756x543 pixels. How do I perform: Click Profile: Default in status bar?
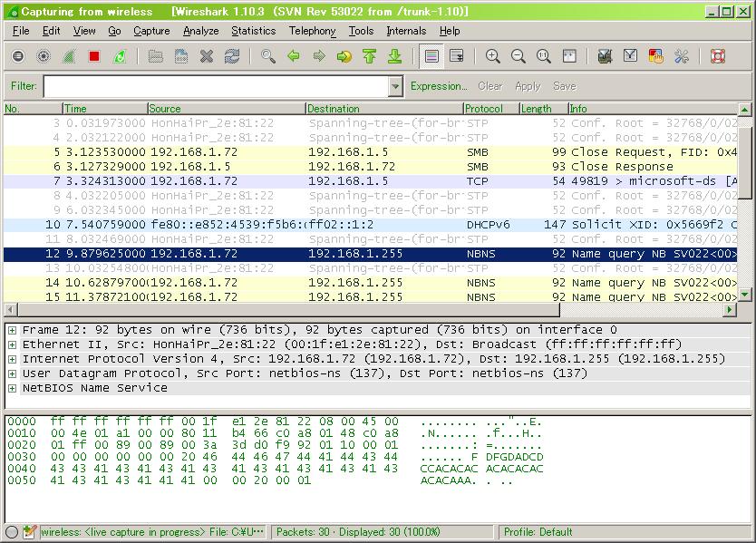click(538, 532)
